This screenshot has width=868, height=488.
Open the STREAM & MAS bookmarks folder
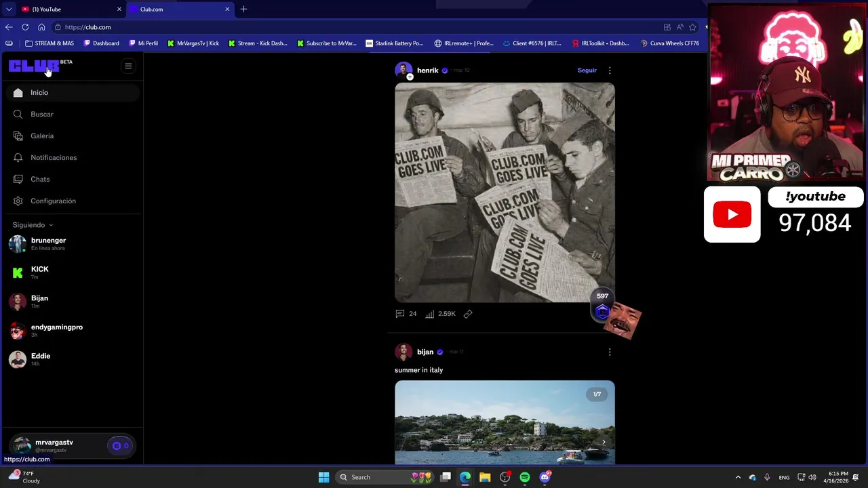50,43
